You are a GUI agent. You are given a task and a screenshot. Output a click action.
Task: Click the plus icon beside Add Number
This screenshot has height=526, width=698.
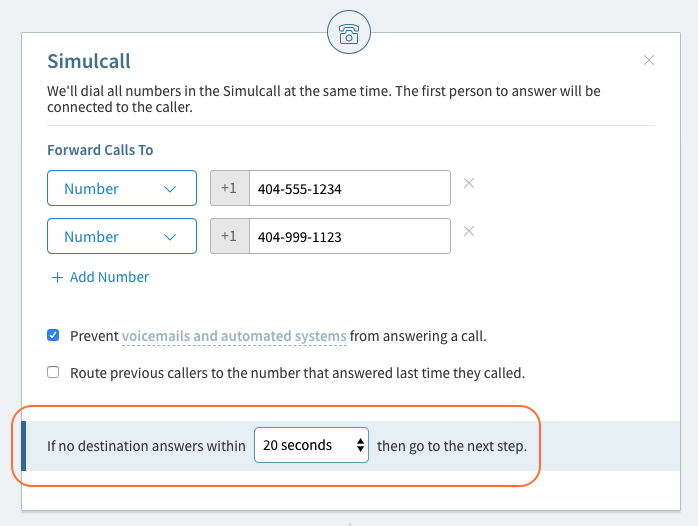pyautogui.click(x=57, y=278)
